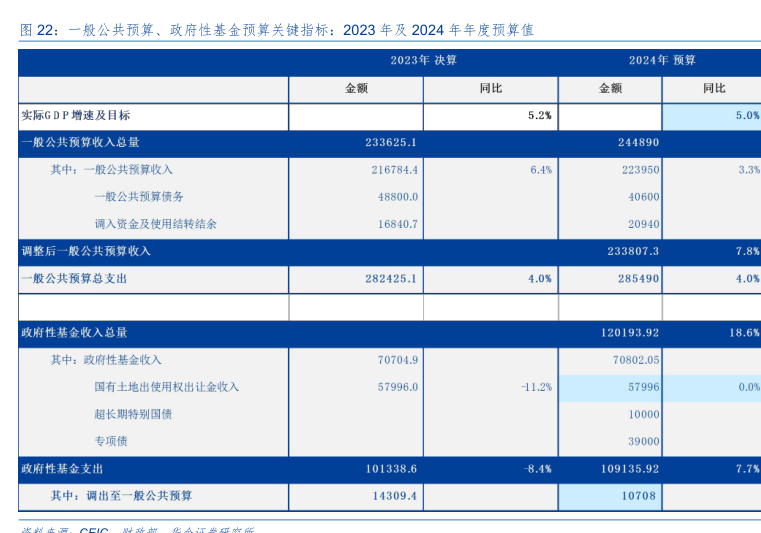Click the value 233625.1 cell
The image size is (761, 533).
pos(391,143)
